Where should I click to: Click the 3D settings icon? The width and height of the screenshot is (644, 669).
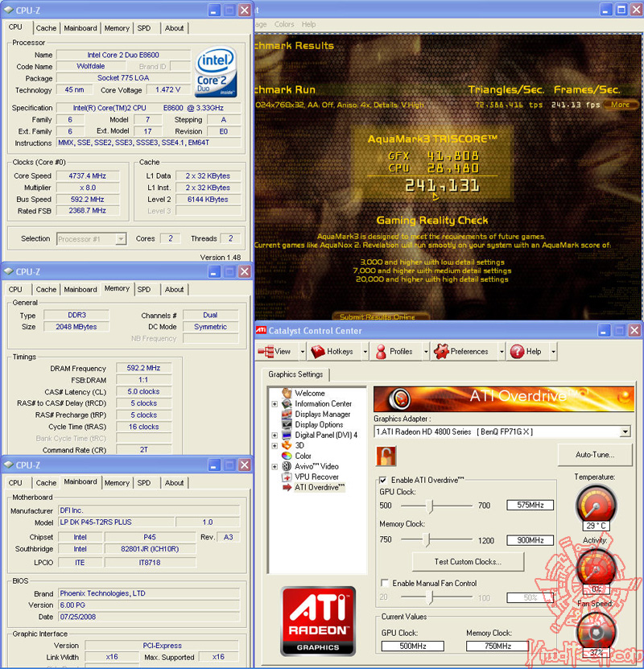tap(287, 445)
